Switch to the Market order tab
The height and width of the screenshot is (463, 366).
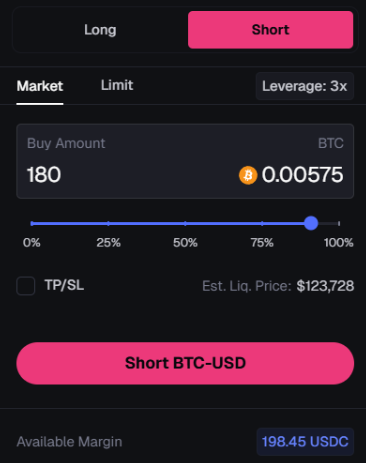40,86
